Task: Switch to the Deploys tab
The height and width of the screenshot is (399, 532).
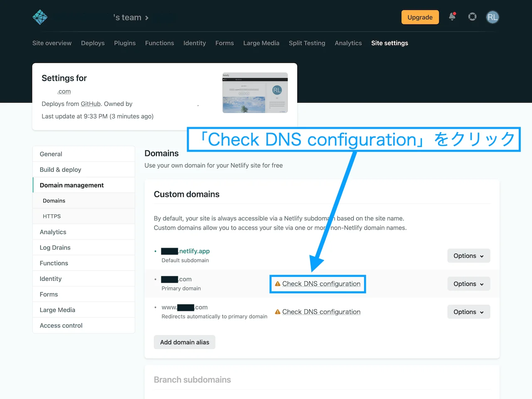Action: (x=93, y=43)
